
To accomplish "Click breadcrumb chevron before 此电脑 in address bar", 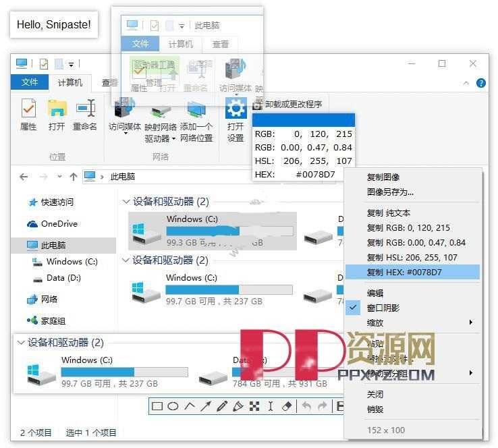I will pos(102,177).
